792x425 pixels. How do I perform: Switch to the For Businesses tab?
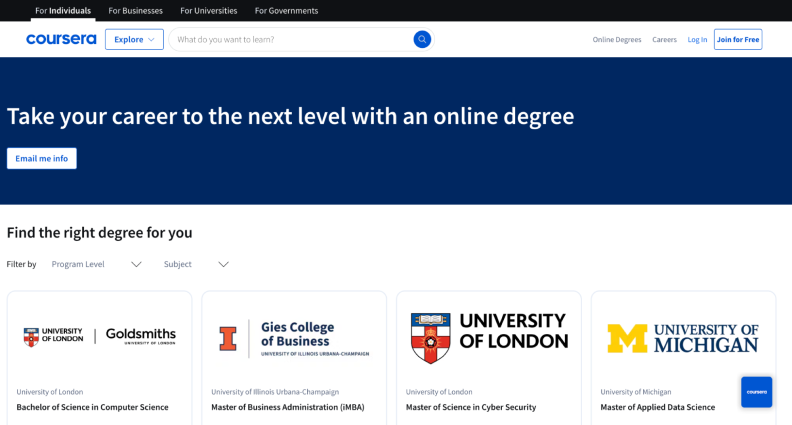click(135, 11)
